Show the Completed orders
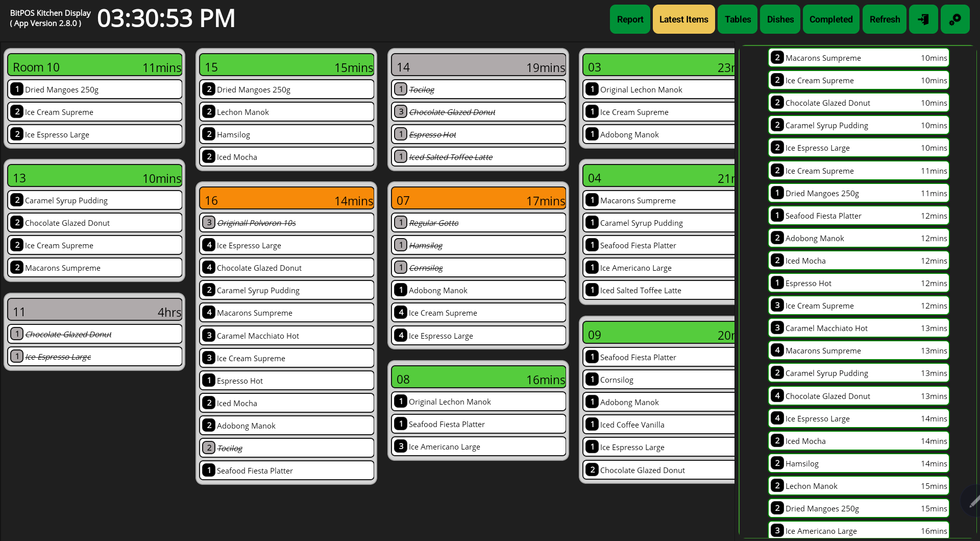 [x=830, y=19]
